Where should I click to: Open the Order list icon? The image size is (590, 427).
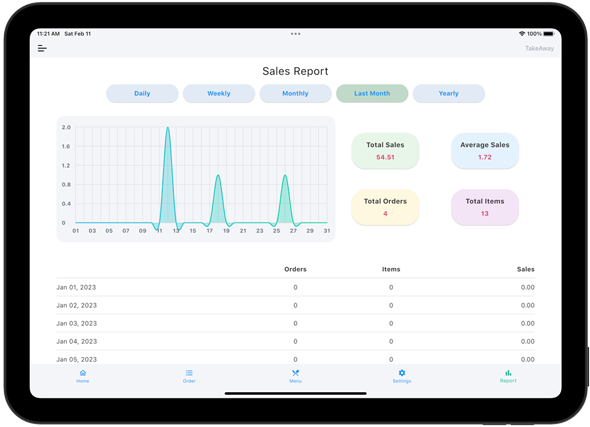(x=189, y=373)
